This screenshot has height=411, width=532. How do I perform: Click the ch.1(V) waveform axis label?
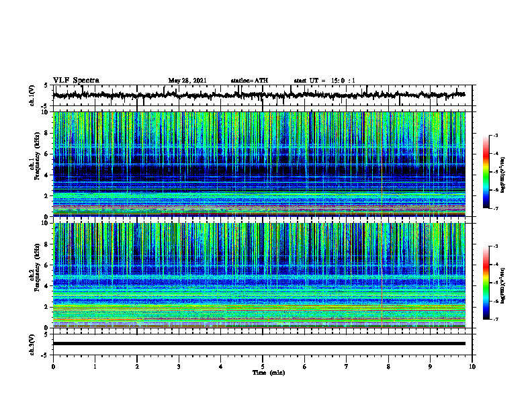32,95
